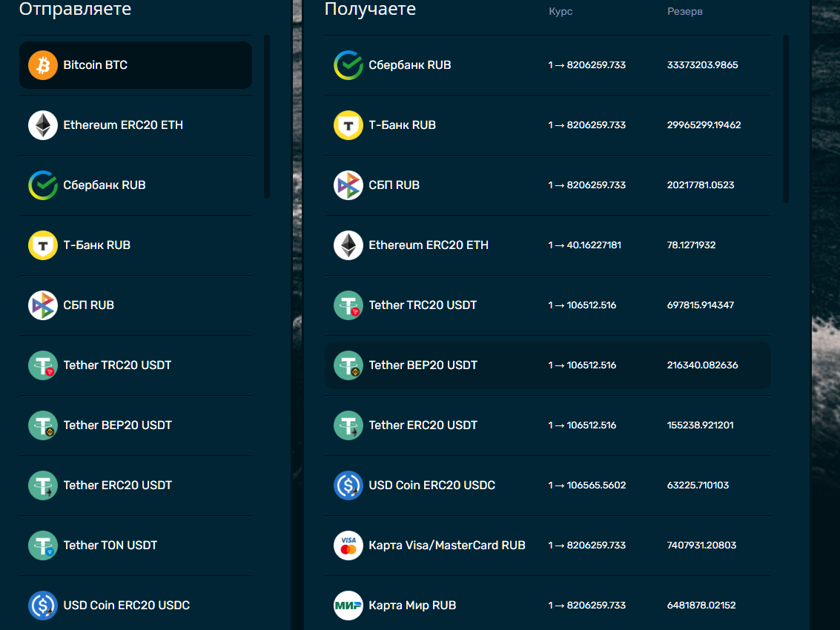Select the Ethereum diamond icon under Отправляете

coord(43,125)
